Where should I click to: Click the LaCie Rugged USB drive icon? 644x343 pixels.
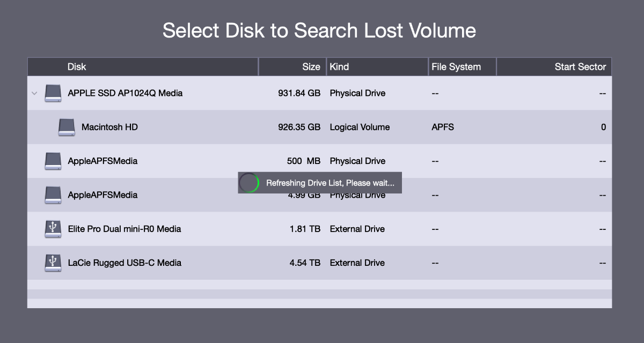click(x=53, y=263)
